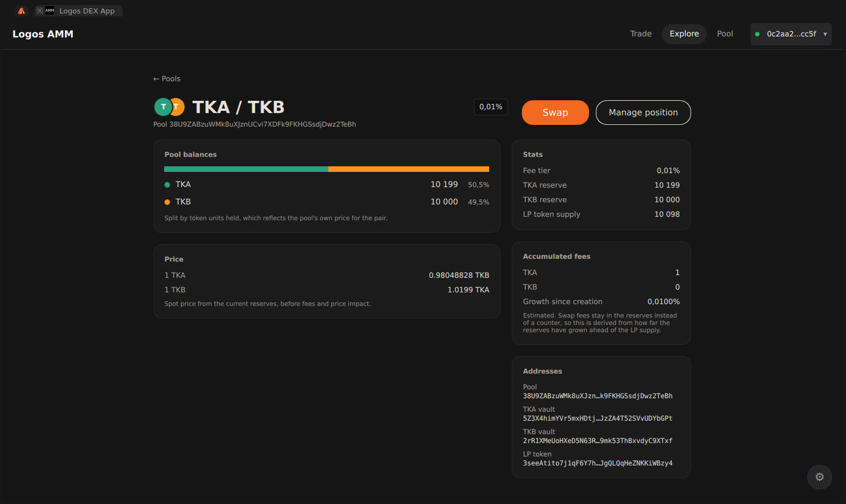
Task: Click the orange dot beside TKB balance
Action: [167, 202]
